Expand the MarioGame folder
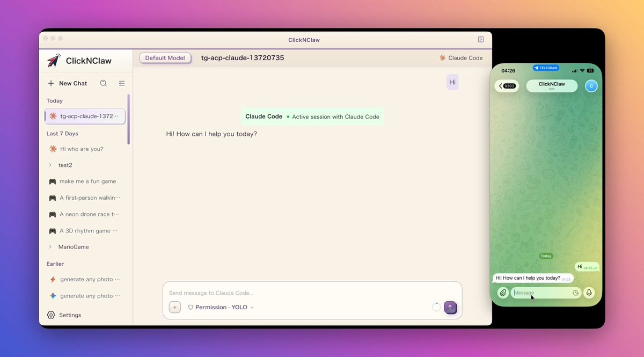 pos(50,247)
